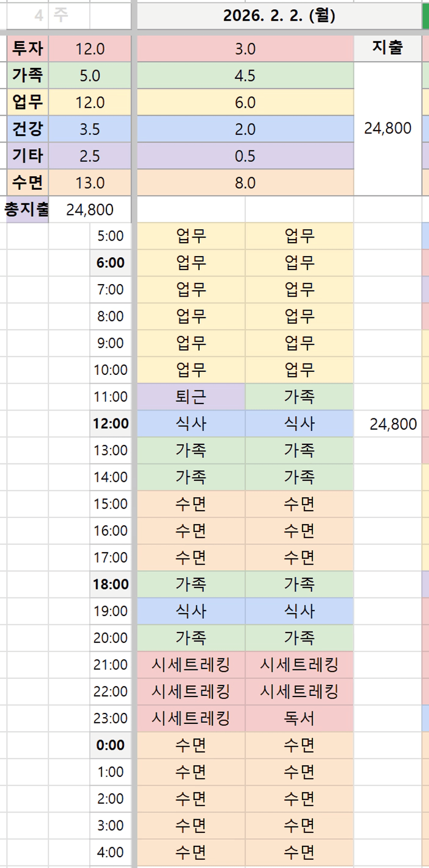Image resolution: width=429 pixels, height=868 pixels.
Task: Select the 13.0 weekly sleep total cell
Action: (90, 183)
